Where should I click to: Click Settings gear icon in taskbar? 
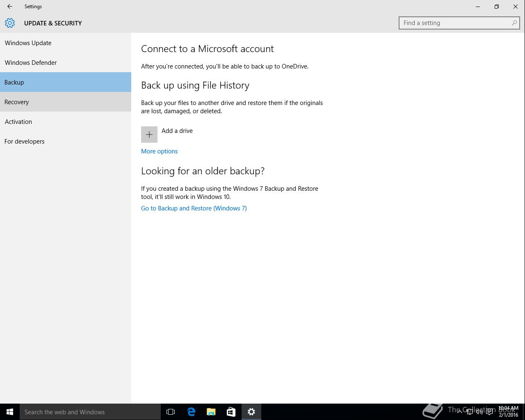pyautogui.click(x=251, y=412)
